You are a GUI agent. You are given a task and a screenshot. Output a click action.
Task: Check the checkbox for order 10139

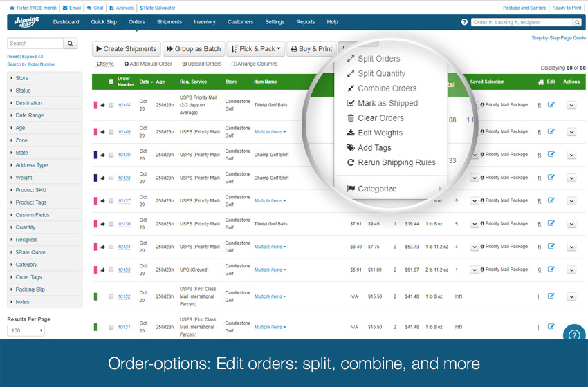tap(111, 155)
